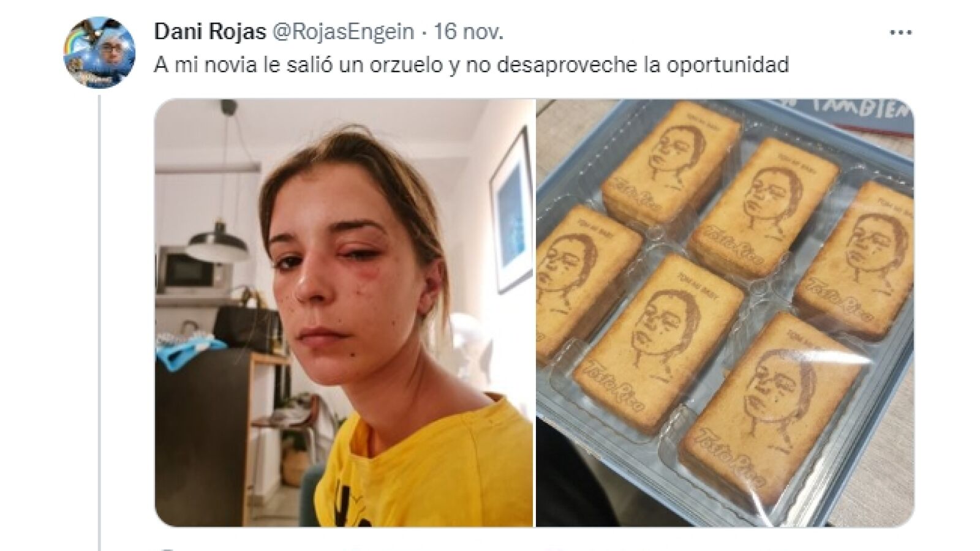Click the word "novia" in the tweet text
The image size is (980, 551).
click(236, 65)
